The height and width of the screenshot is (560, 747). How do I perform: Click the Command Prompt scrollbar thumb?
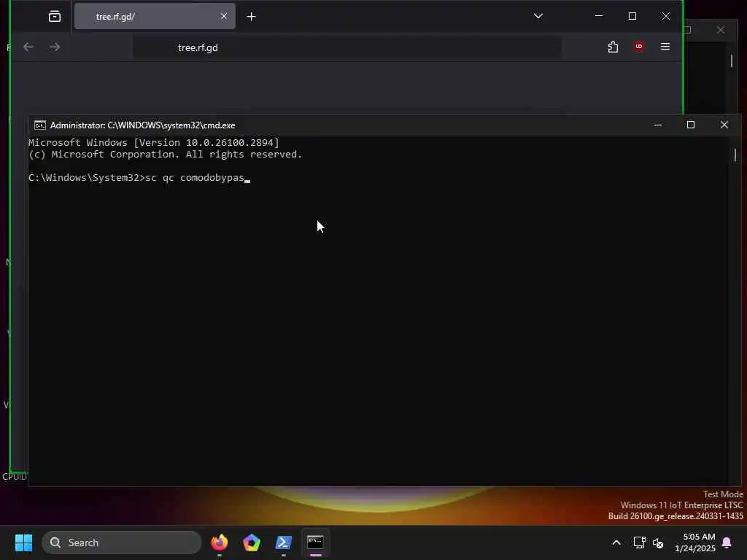point(735,155)
